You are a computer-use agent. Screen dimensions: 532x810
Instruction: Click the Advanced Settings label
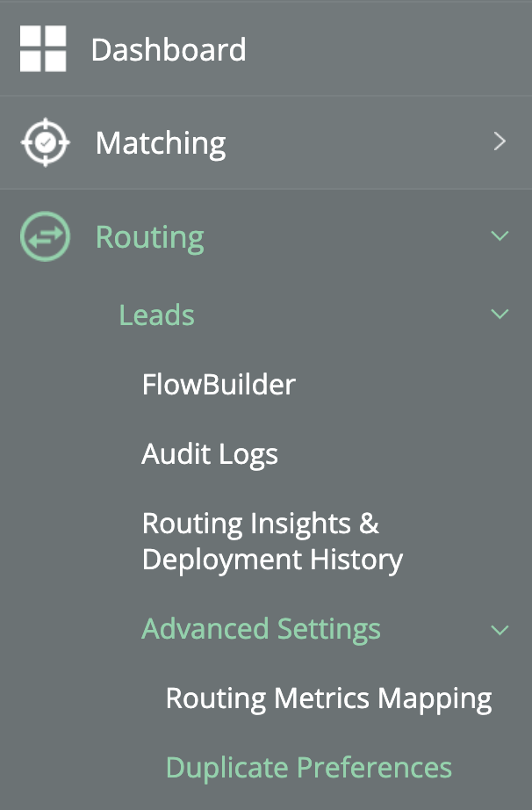(x=262, y=629)
